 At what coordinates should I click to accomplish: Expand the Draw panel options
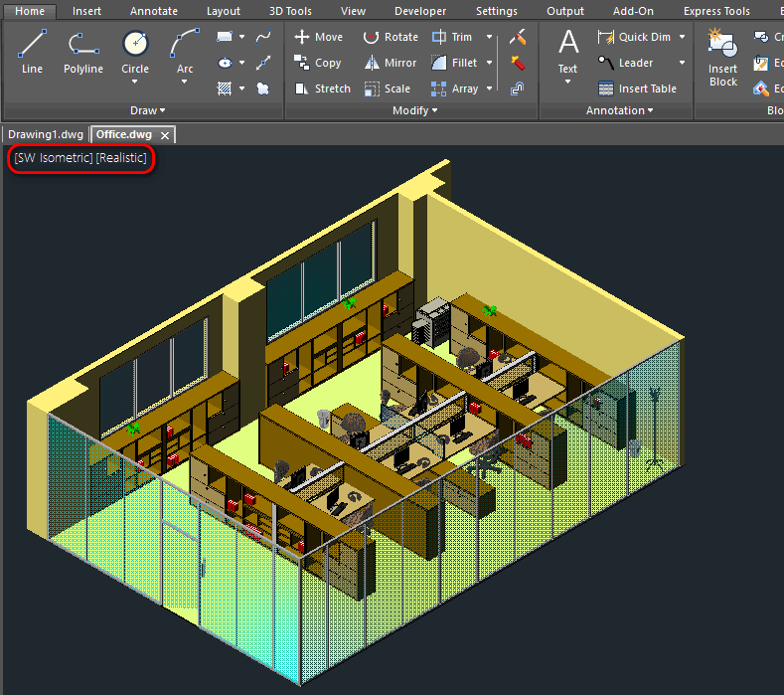point(148,110)
